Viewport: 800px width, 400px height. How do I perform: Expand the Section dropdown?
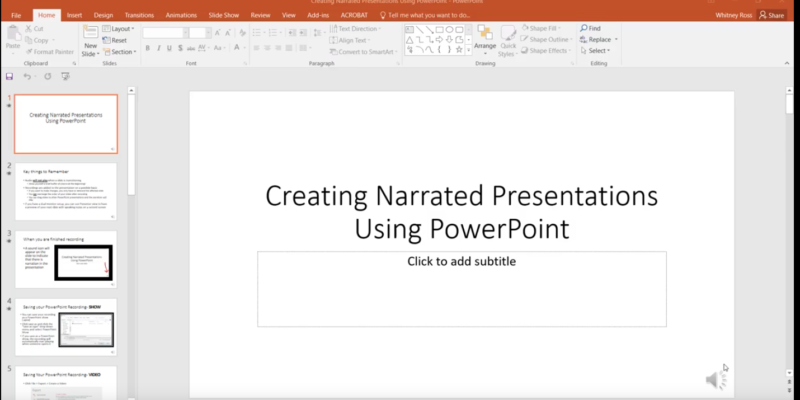[122, 51]
